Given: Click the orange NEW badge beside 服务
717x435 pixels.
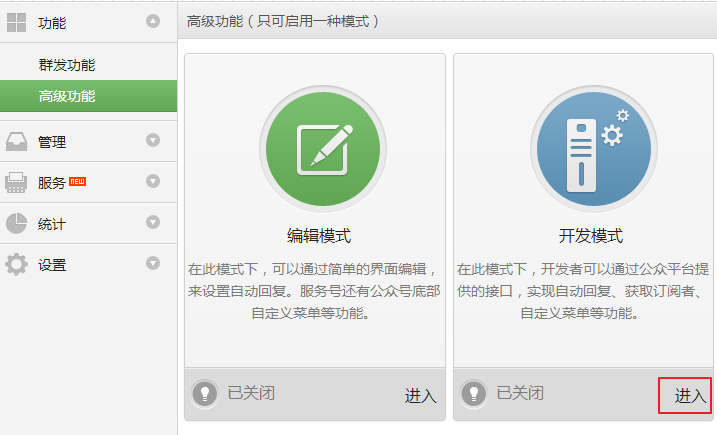Looking at the screenshot, I should click(78, 181).
